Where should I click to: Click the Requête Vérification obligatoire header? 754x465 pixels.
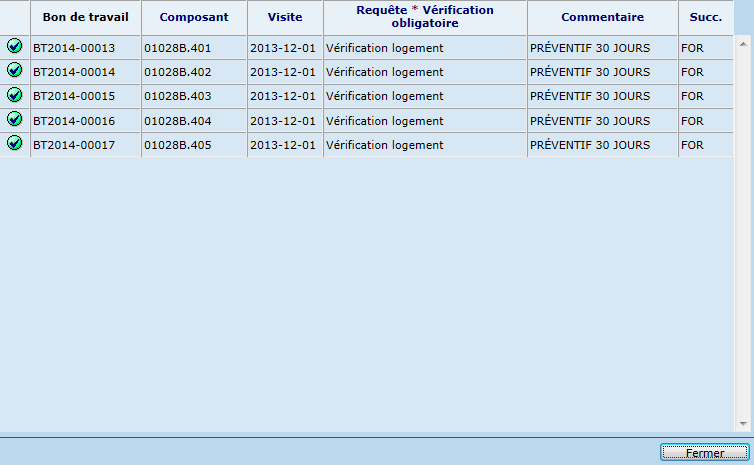425,17
